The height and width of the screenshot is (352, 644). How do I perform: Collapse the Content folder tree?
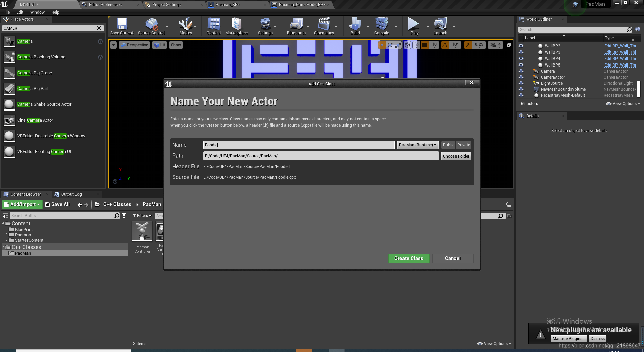click(4, 223)
